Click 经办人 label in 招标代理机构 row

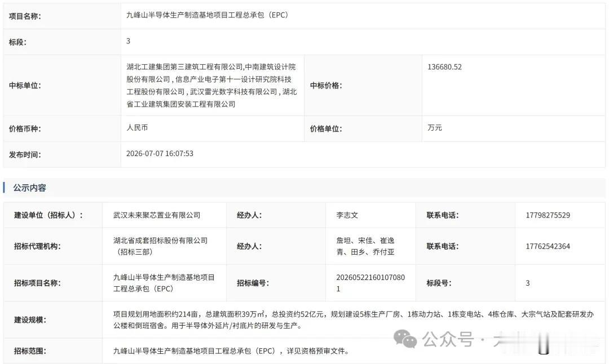tap(249, 246)
